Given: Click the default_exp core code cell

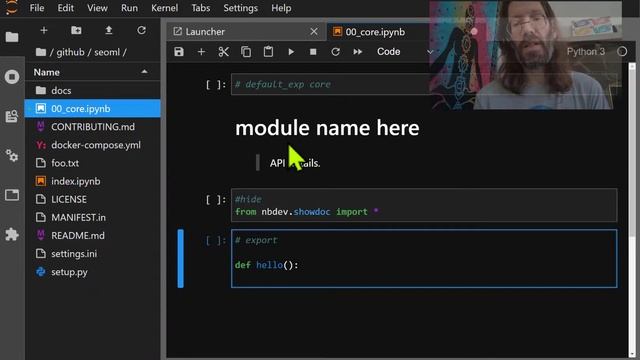Looking at the screenshot, I should click(x=424, y=84).
